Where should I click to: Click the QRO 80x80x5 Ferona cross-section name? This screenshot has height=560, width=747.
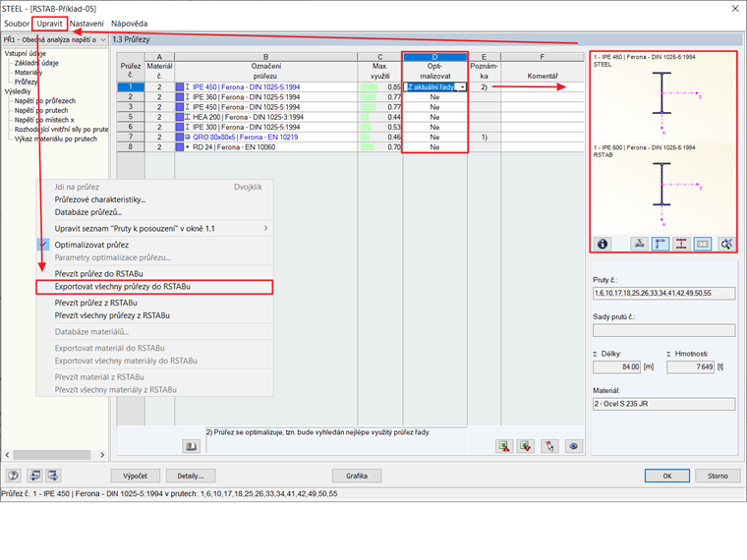pos(246,138)
